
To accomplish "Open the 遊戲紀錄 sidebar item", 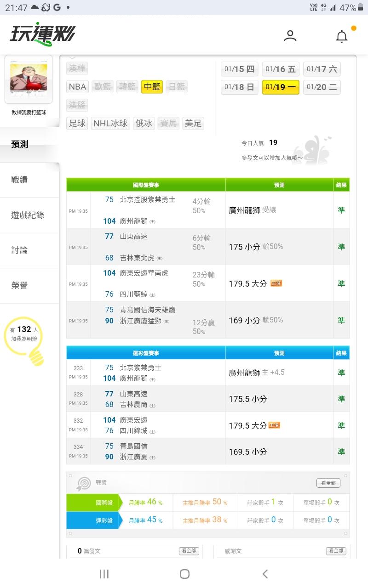I will coord(28,215).
